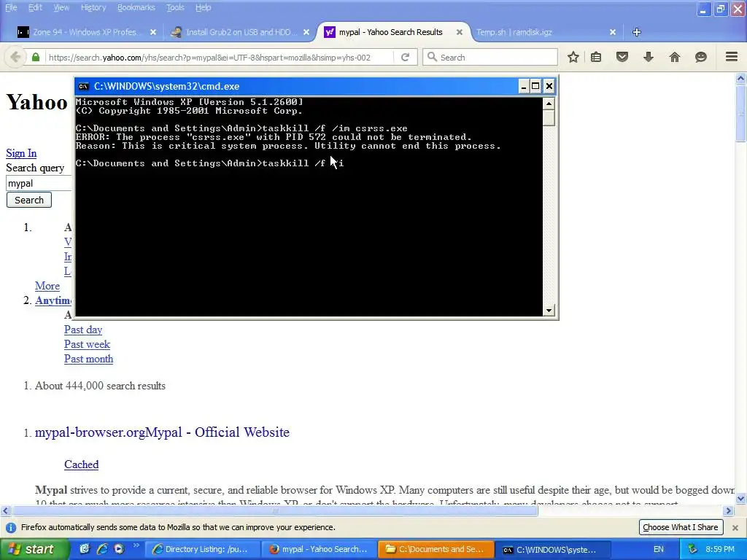This screenshot has height=560, width=747.
Task: Show desktop via quick launch icon
Action: point(85,549)
